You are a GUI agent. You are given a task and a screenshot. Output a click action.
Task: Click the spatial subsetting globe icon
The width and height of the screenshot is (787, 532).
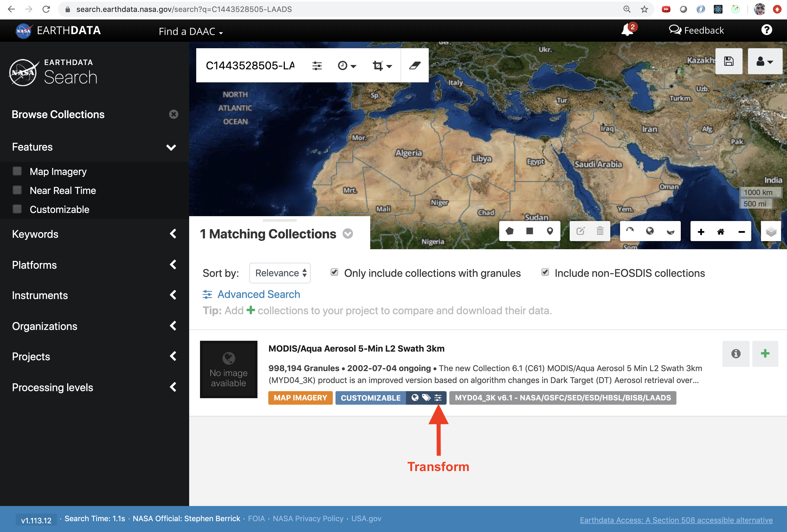coord(415,398)
